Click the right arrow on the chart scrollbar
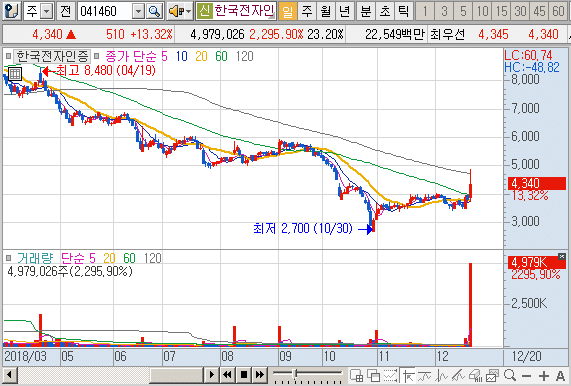Viewport: 571px width, 386px height. pos(212,375)
